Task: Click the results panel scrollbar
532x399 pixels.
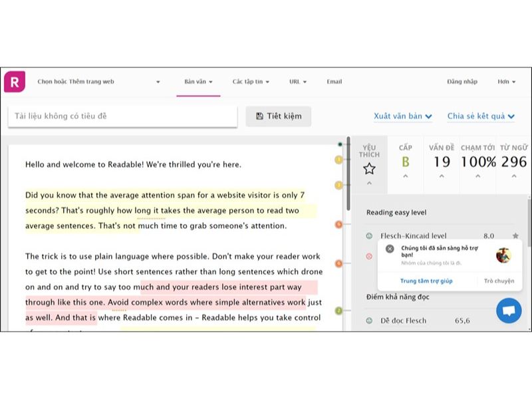Action: pyautogui.click(x=529, y=222)
